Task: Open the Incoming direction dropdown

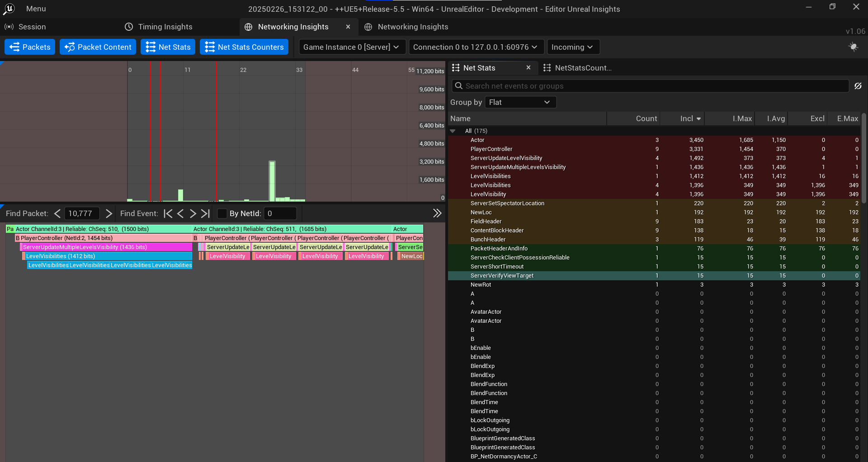Action: (x=573, y=47)
